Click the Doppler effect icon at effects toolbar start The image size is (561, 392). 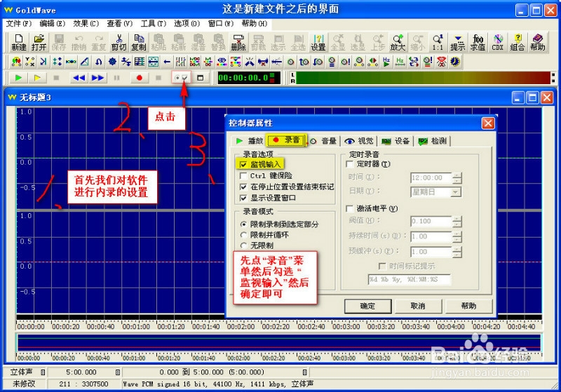pyautogui.click(x=16, y=62)
